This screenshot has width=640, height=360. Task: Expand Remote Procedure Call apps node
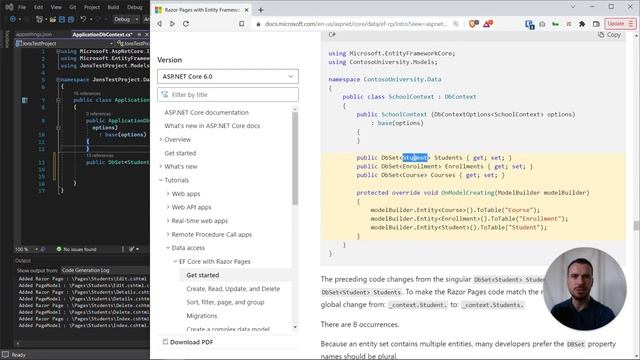pos(168,234)
